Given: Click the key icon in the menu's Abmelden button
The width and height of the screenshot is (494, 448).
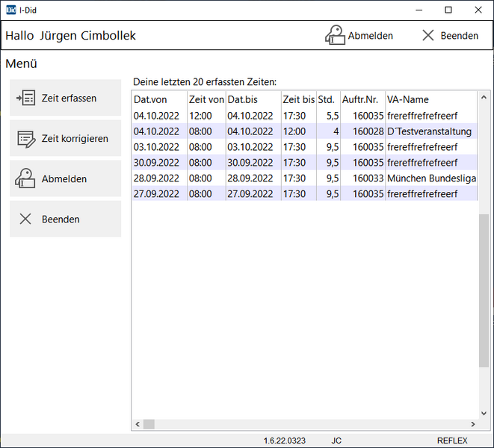Looking at the screenshot, I should coord(25,178).
